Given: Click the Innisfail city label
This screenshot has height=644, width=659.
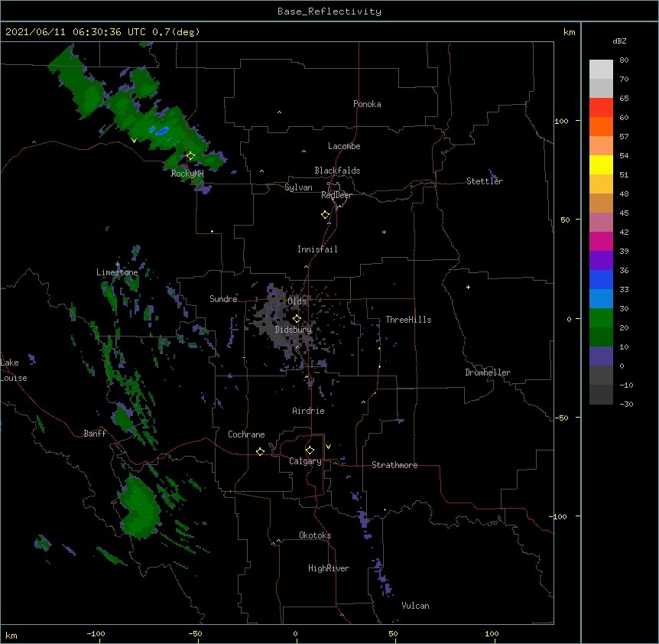Looking at the screenshot, I should point(317,249).
